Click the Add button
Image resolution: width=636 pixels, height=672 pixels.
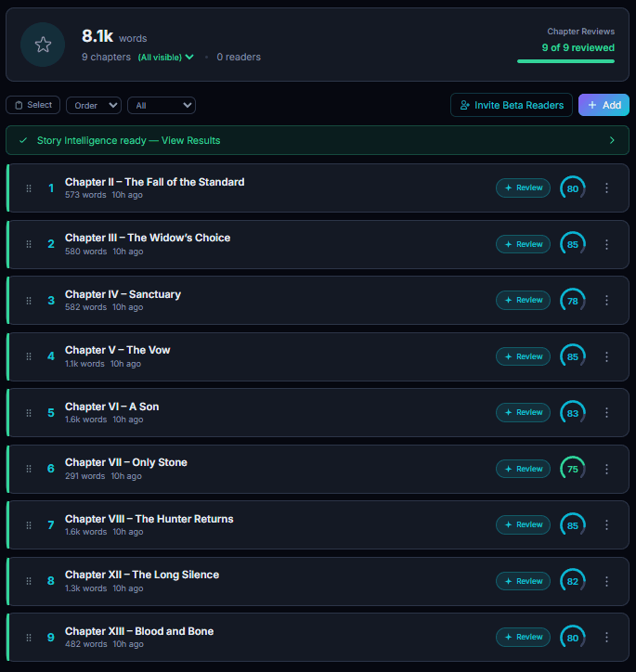[x=604, y=105]
